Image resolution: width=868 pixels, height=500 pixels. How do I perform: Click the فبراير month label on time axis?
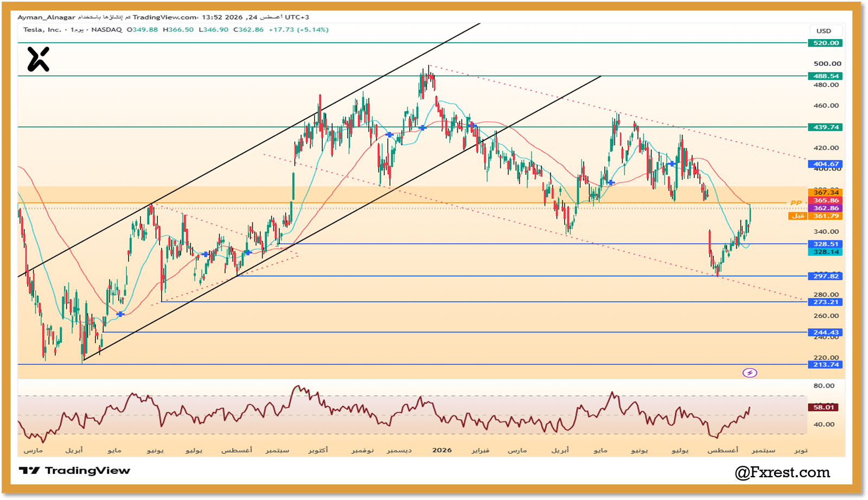tap(480, 451)
